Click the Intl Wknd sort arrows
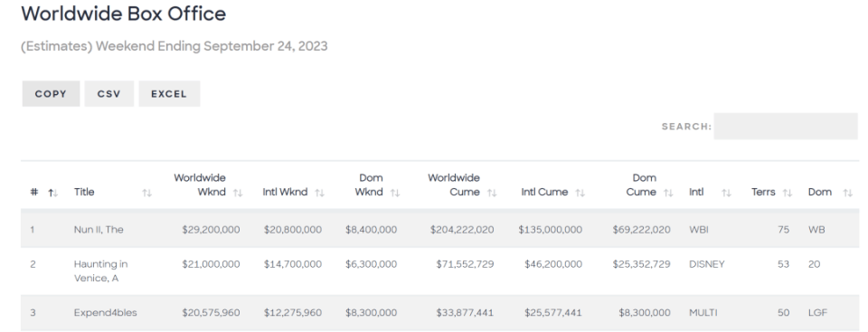This screenshot has height=332, width=868. tap(319, 193)
